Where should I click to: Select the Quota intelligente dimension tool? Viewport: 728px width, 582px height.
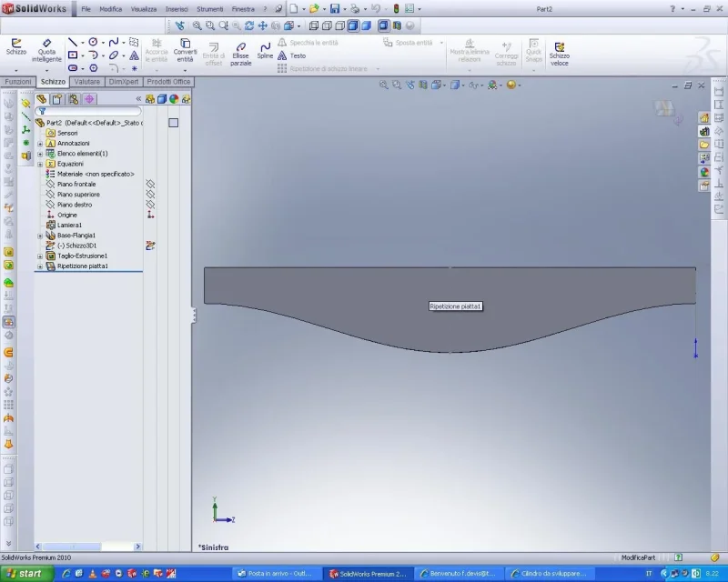point(46,50)
